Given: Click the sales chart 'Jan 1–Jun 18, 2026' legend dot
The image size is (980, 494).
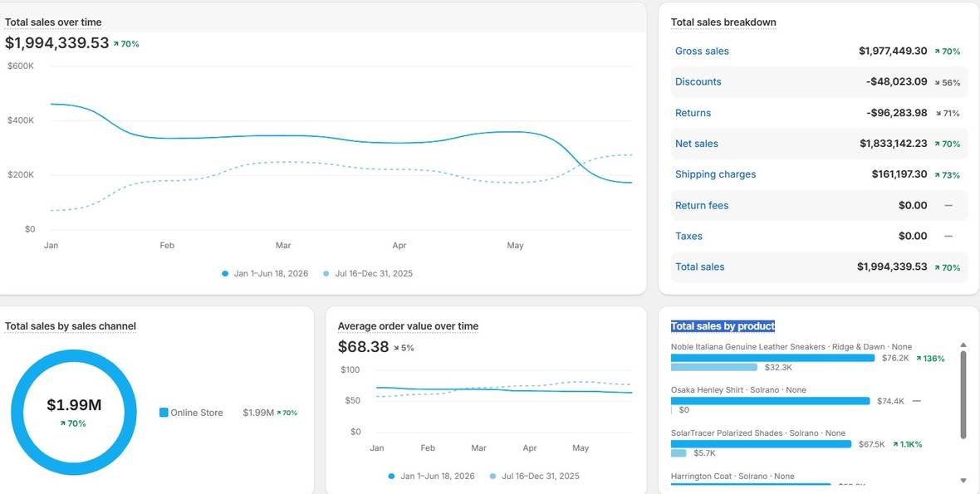Looking at the screenshot, I should coord(225,273).
